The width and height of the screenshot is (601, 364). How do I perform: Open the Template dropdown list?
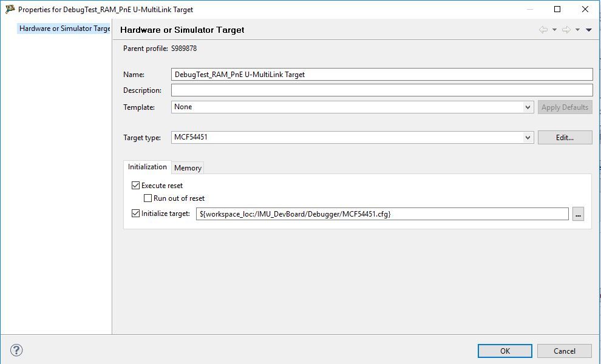pos(528,107)
